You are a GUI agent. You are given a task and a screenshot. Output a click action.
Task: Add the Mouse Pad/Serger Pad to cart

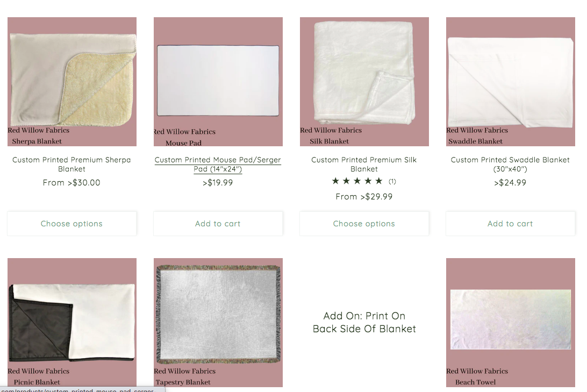click(218, 224)
